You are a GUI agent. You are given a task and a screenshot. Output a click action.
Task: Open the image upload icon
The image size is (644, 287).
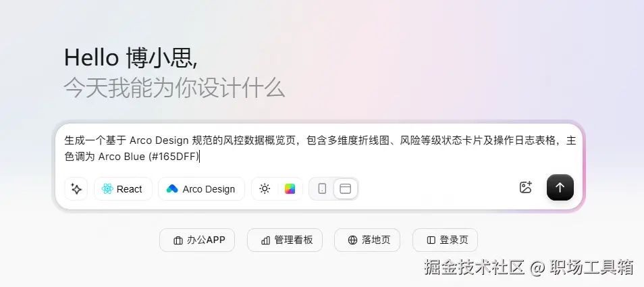526,188
